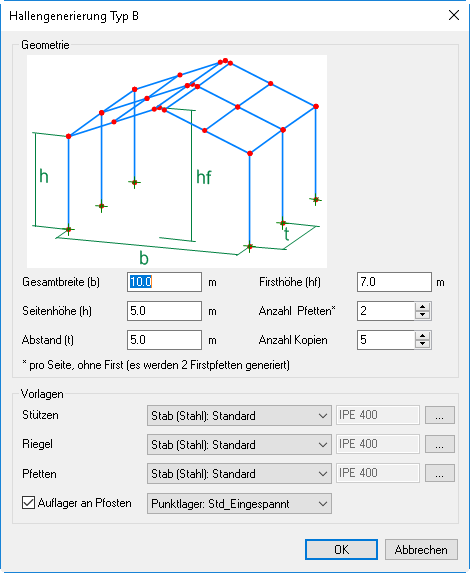This screenshot has height=573, width=470.
Task: Click the hall geometry preview diagram
Action: click(x=177, y=162)
